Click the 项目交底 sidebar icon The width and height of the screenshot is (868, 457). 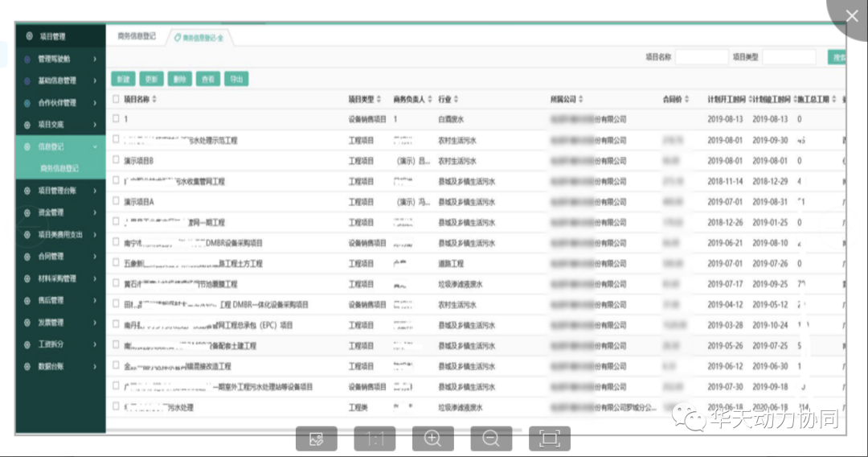coord(27,126)
